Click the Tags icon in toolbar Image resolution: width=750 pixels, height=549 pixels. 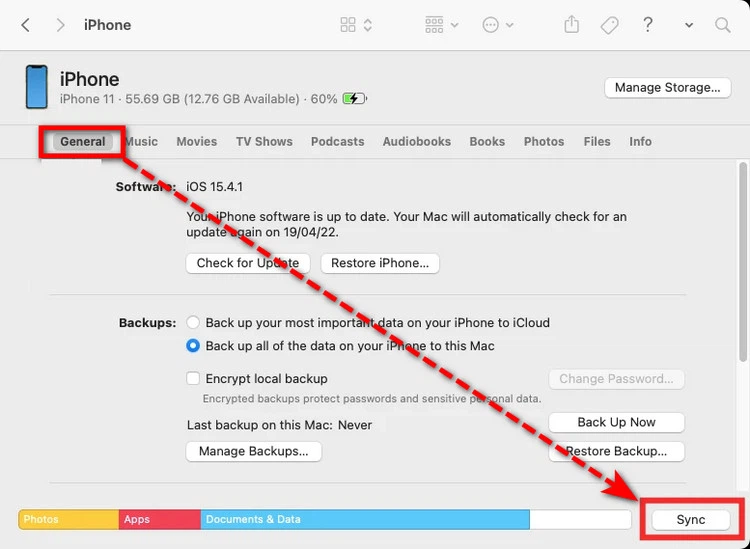(x=609, y=25)
